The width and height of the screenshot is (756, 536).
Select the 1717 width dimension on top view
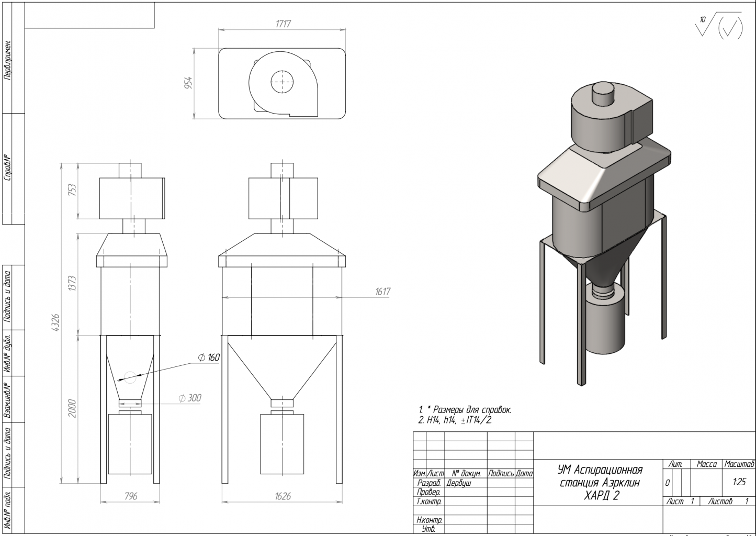(x=283, y=24)
